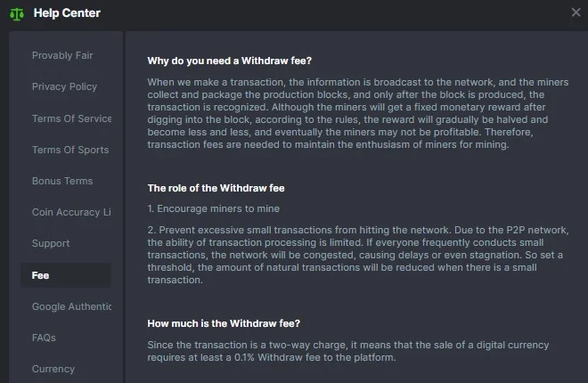Open Terms Of Sports page
This screenshot has height=383, width=588.
(70, 150)
